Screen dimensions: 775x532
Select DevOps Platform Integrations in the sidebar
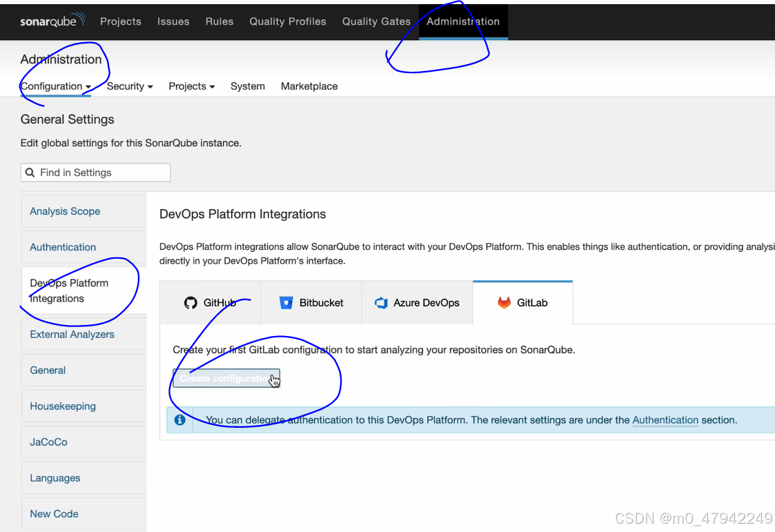coord(84,290)
